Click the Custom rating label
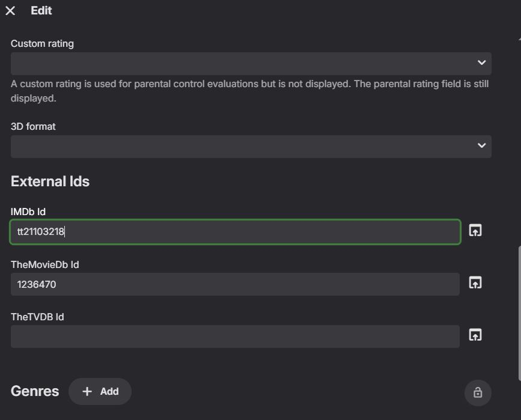Image resolution: width=521 pixels, height=420 pixels. click(42, 44)
